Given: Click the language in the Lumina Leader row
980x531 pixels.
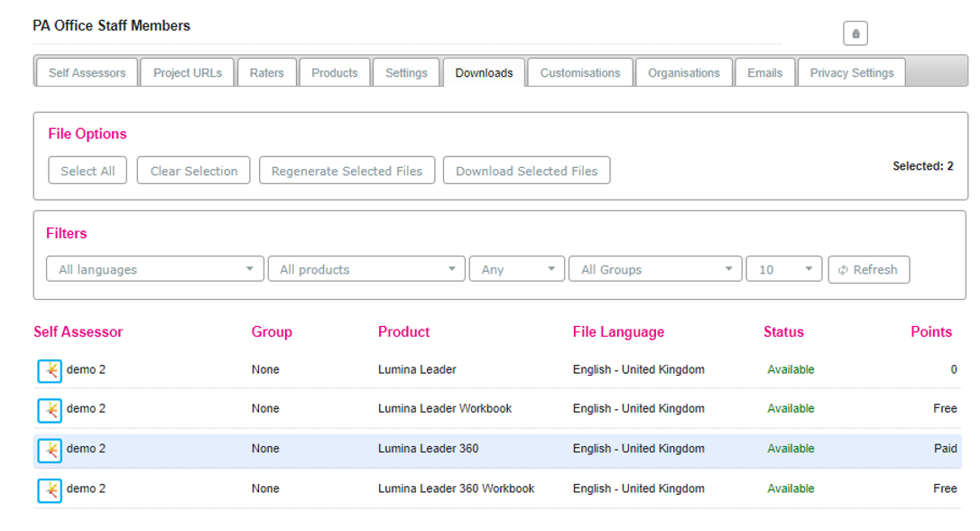Looking at the screenshot, I should pyautogui.click(x=639, y=369).
